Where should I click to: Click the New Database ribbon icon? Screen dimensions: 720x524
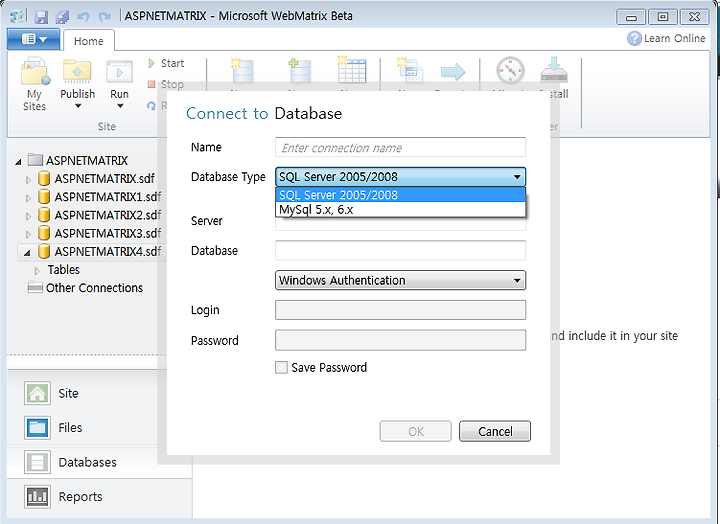242,70
